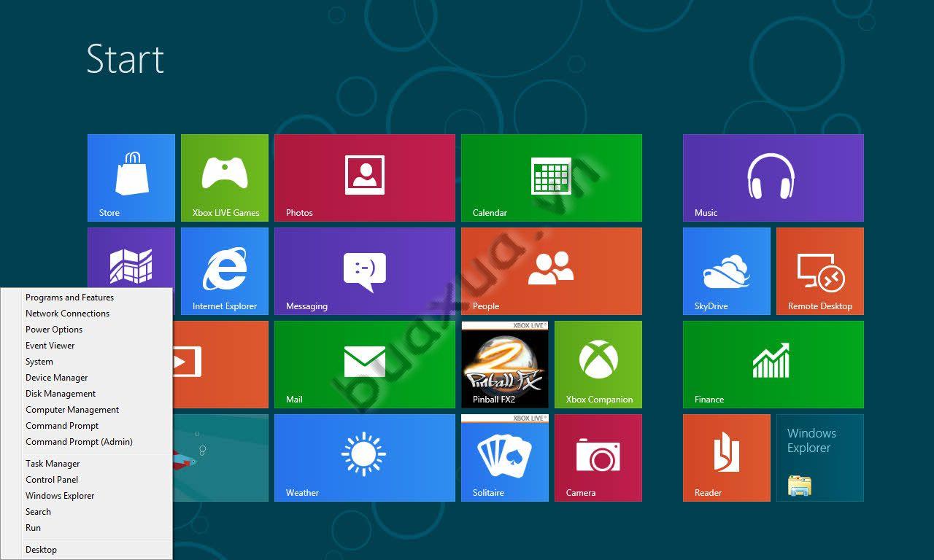Select Command Prompt (Admin) entry

pyautogui.click(x=87, y=442)
